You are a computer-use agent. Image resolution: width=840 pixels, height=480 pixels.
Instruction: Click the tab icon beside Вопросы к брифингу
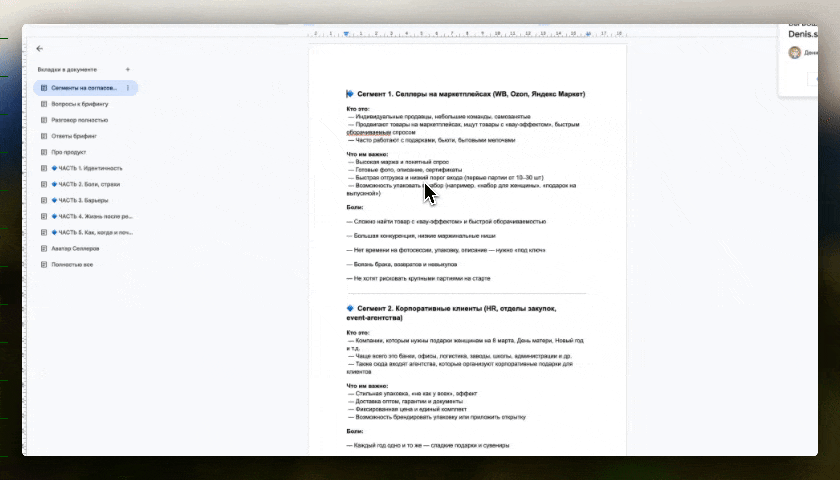(x=44, y=104)
